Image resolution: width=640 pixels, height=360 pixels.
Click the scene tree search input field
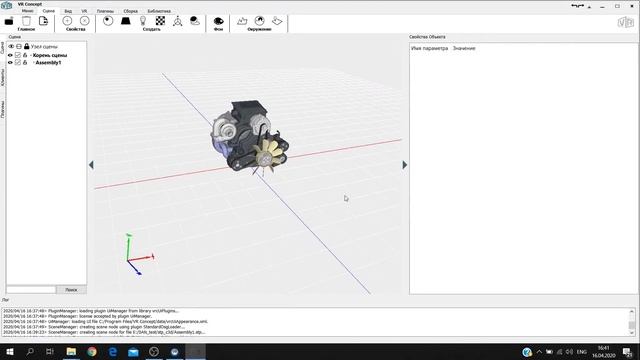click(x=31, y=289)
